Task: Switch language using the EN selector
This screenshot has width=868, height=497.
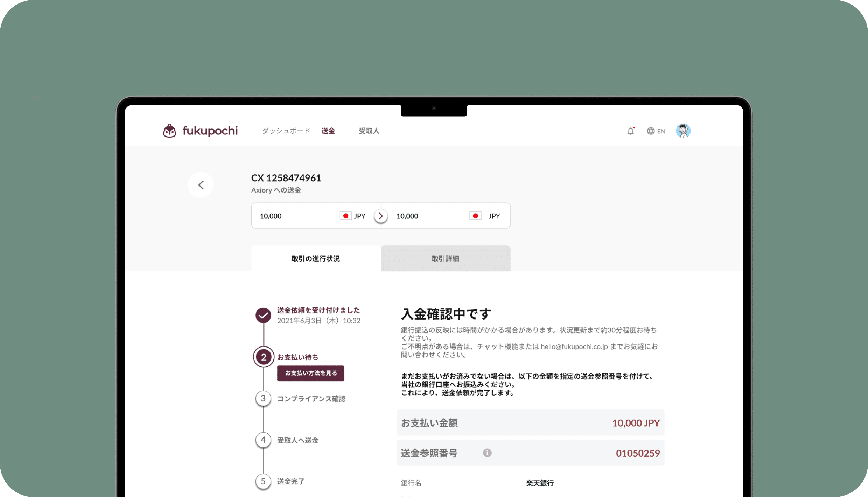Action: (x=661, y=131)
